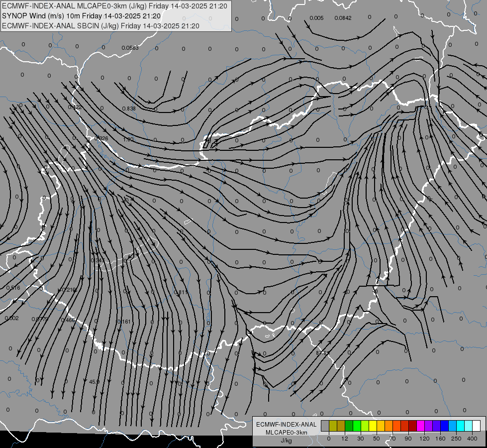The height and width of the screenshot is (448, 487).
Task: Click the map value 0.516
Action: click(x=13, y=288)
